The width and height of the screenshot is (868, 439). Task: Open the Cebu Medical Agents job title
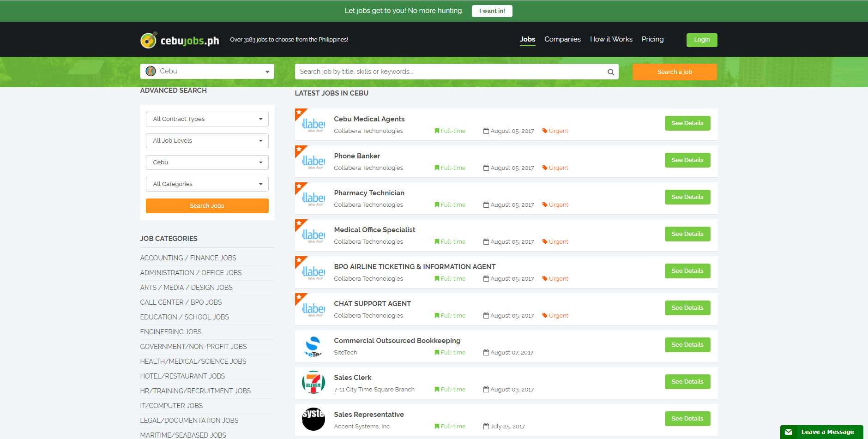coord(369,119)
